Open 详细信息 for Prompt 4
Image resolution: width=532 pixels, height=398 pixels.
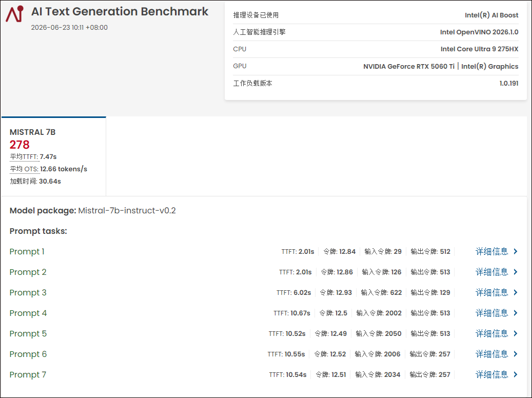pos(491,313)
